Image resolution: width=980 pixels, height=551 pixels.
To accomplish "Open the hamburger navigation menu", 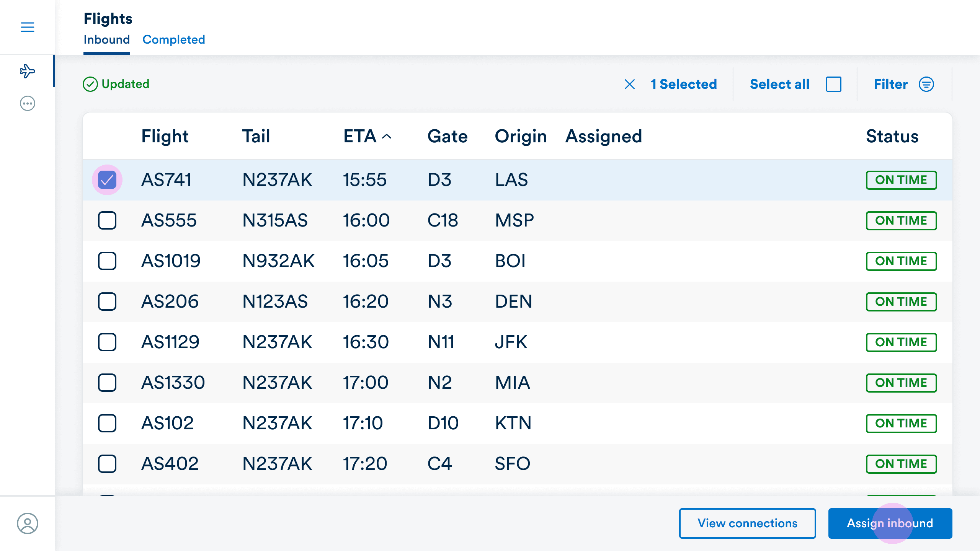I will (x=27, y=27).
